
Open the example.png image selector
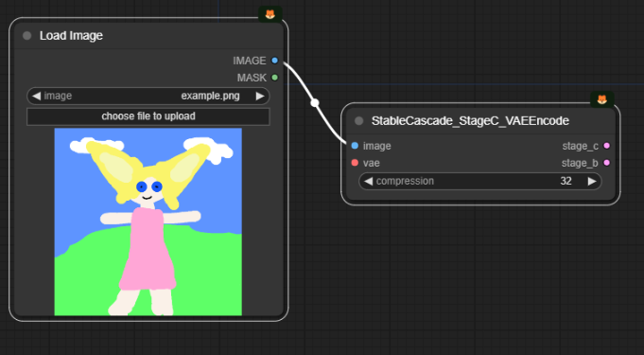click(x=148, y=96)
